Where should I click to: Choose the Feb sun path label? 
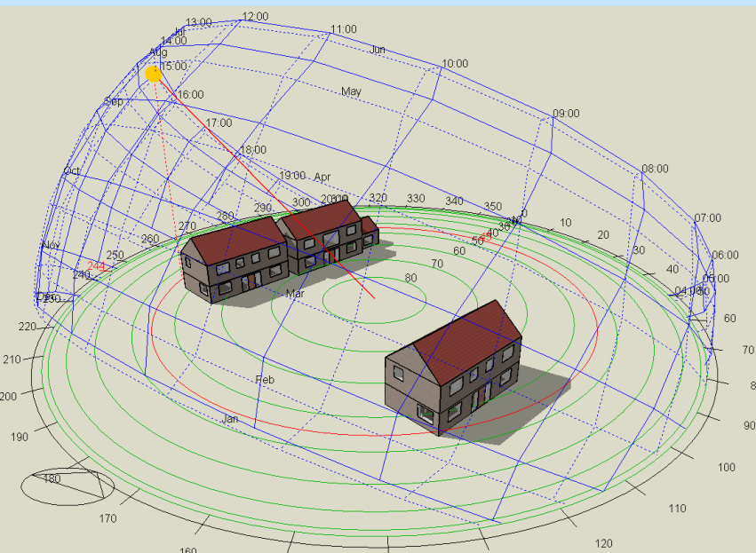coord(266,380)
